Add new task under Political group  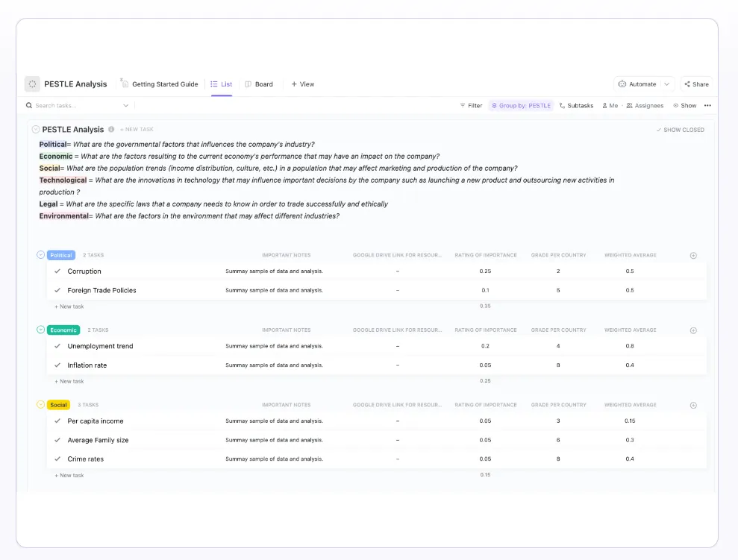(69, 306)
